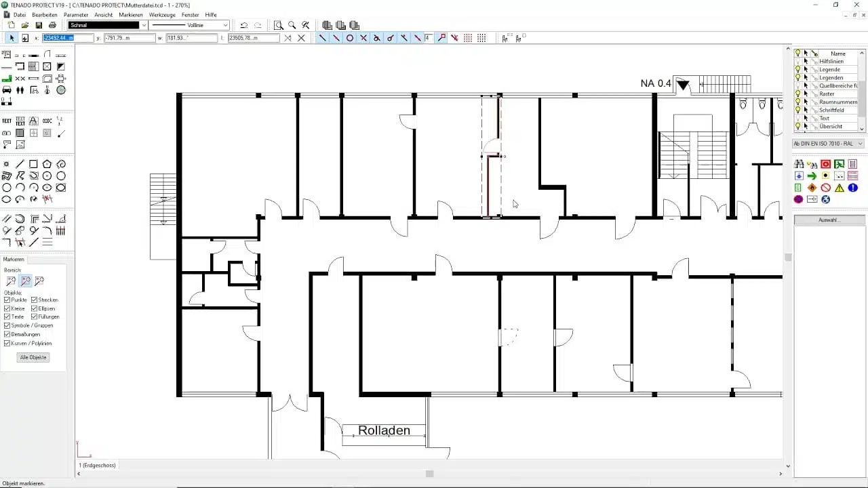Select the single-line TEXT tool
Viewport: 868px width, 488px height.
7,121
